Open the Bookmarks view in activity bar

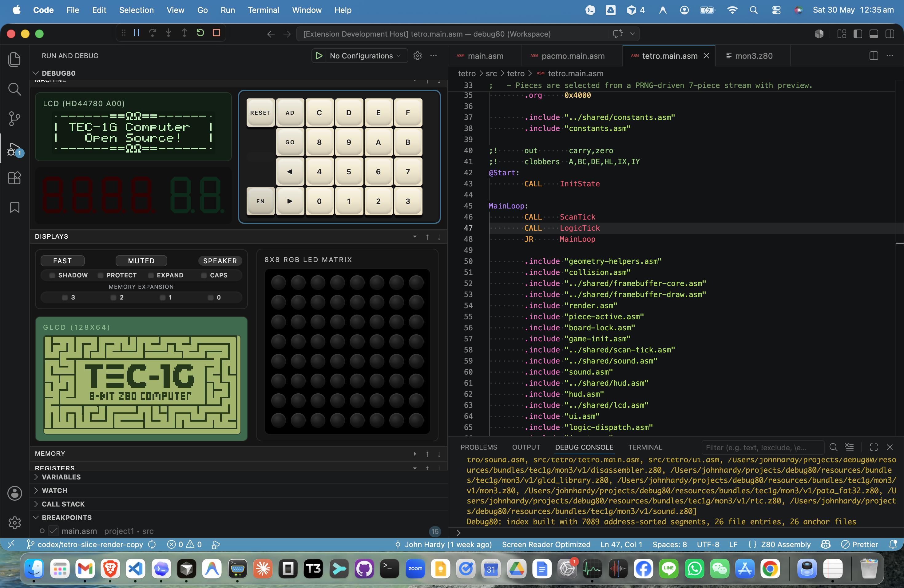(x=14, y=207)
